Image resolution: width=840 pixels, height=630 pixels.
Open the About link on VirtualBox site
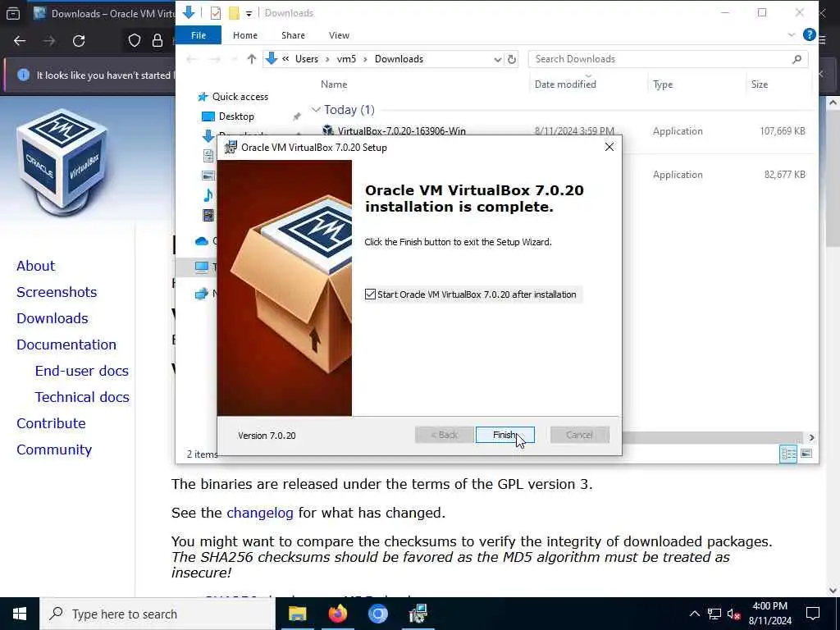[x=36, y=266]
